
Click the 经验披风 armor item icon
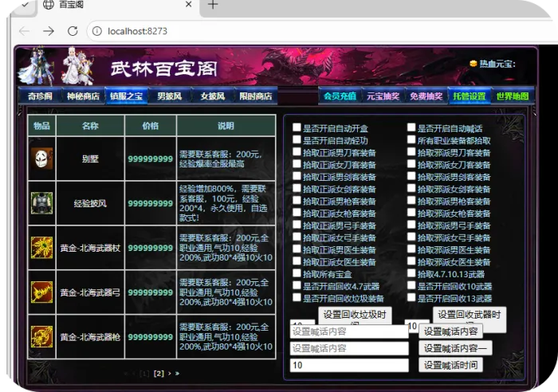41,203
